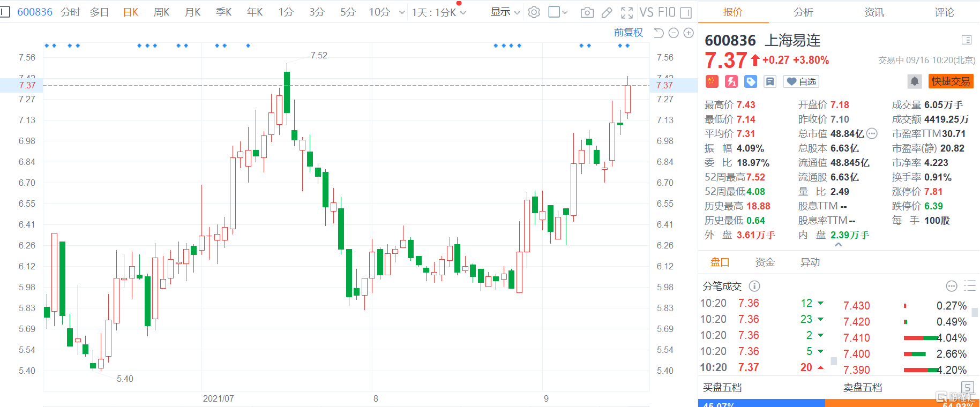Toggle the right side panel icon
980x407 pixels.
click(x=686, y=12)
